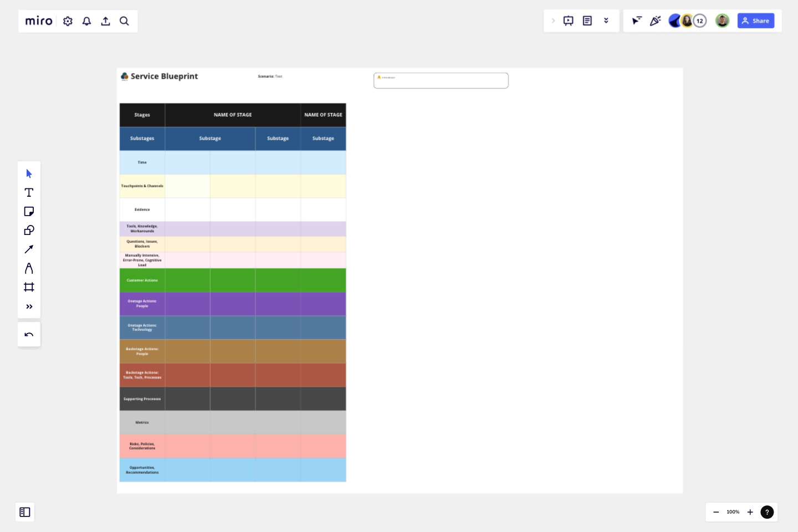Select the frame tool
Screen dimensions: 798x532
29,287
